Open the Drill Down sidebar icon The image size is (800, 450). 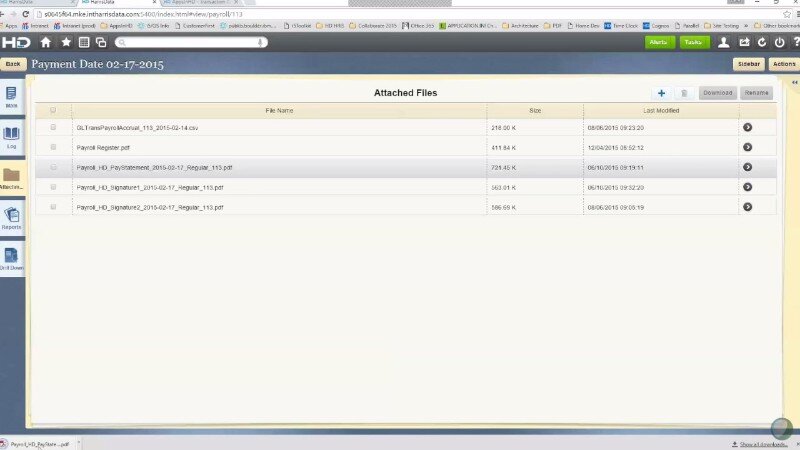pyautogui.click(x=12, y=259)
